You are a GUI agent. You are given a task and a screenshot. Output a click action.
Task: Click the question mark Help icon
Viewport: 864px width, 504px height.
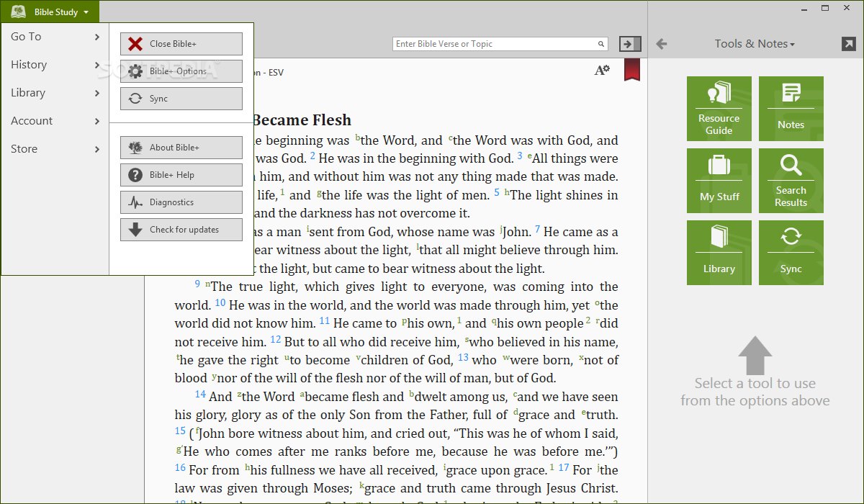(x=135, y=175)
